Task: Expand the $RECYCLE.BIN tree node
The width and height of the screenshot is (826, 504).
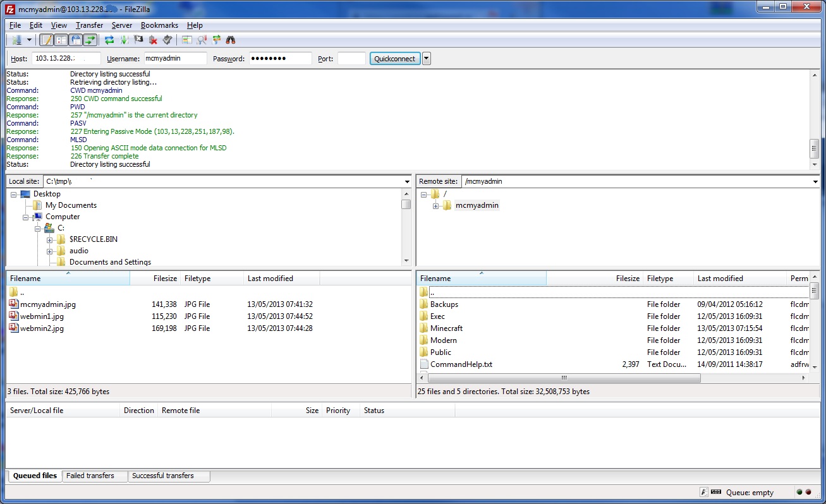Action: point(50,240)
